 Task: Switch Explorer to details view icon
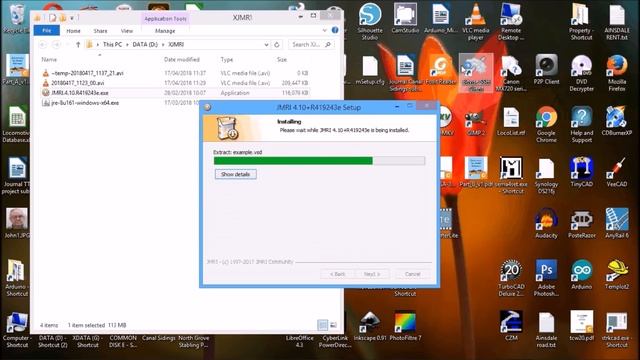coord(322,325)
